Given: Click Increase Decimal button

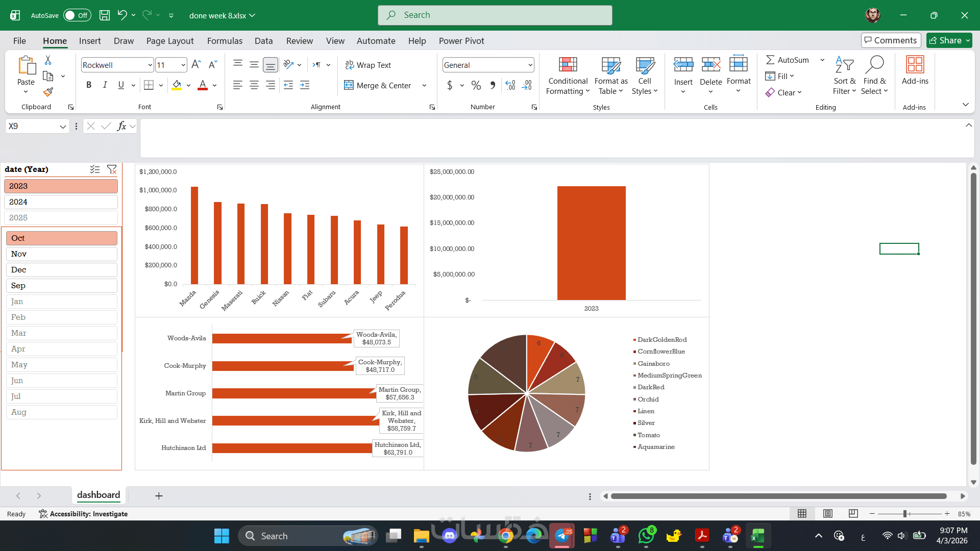Looking at the screenshot, I should pyautogui.click(x=510, y=85).
